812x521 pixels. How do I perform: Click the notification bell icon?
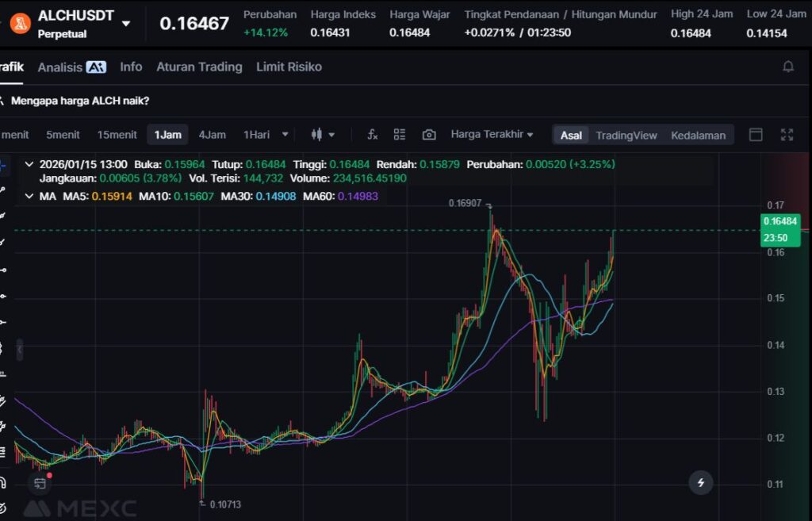pos(788,67)
